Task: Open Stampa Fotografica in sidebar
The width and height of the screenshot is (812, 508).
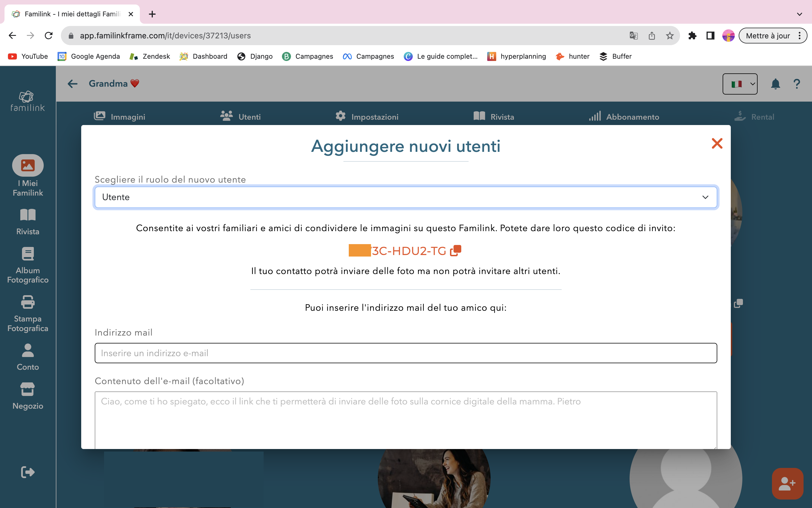Action: (28, 314)
